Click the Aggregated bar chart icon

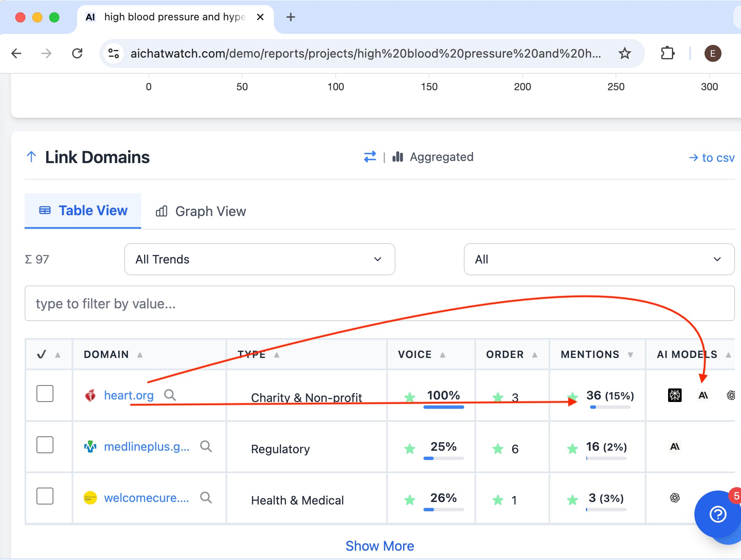click(398, 157)
